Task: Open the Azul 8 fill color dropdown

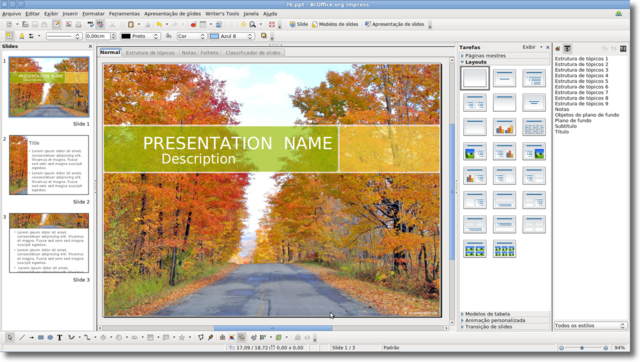Action: tap(232, 36)
